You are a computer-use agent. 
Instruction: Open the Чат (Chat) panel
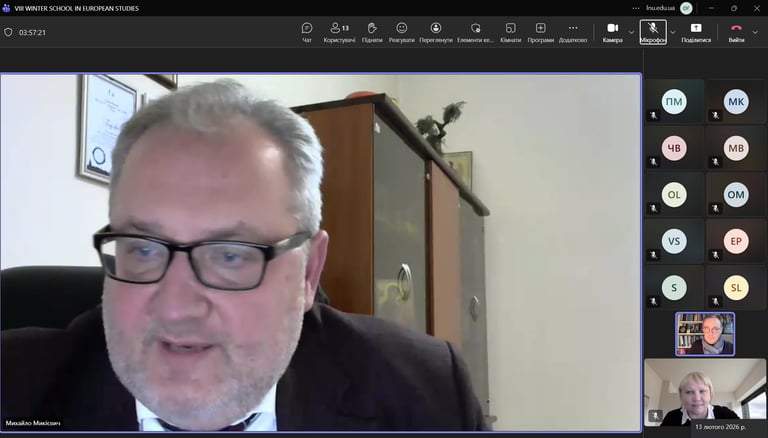coord(307,32)
